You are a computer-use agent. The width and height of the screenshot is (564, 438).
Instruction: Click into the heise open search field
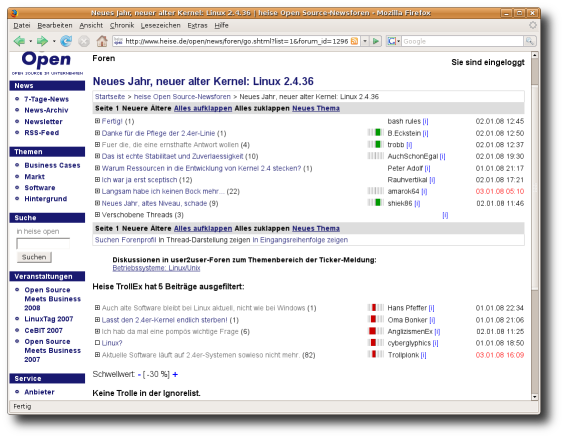point(43,243)
